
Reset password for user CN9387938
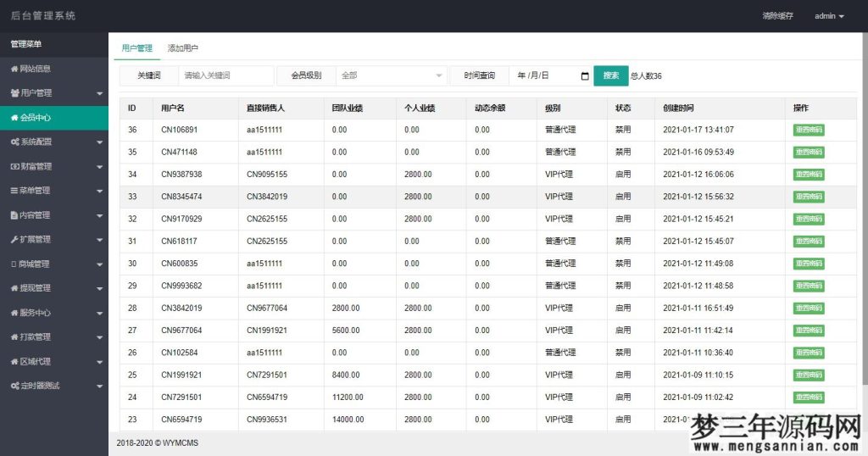[808, 175]
